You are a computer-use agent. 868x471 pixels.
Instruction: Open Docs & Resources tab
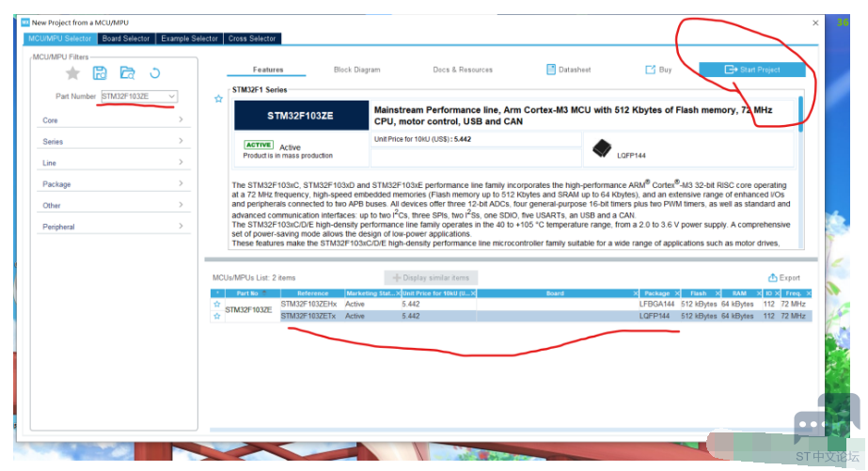(x=463, y=70)
